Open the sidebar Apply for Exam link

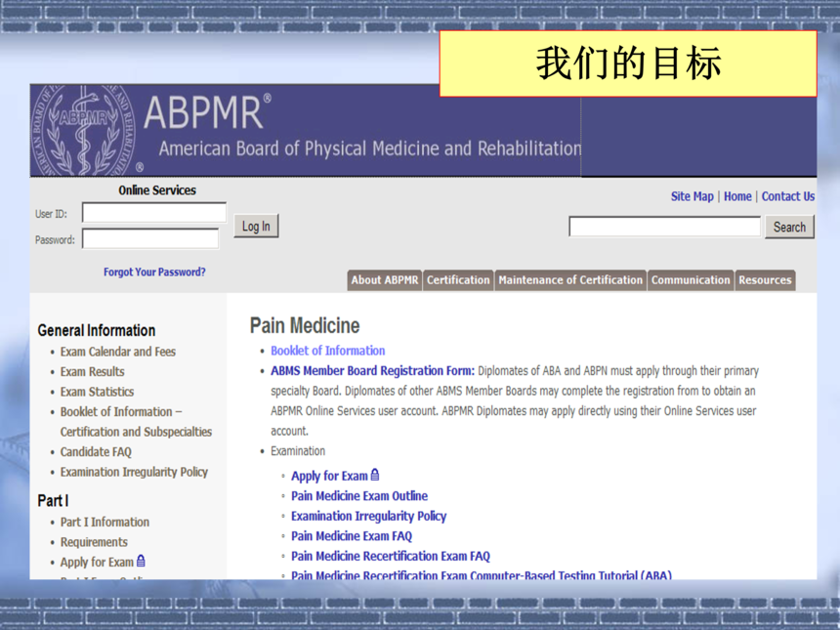97,562
